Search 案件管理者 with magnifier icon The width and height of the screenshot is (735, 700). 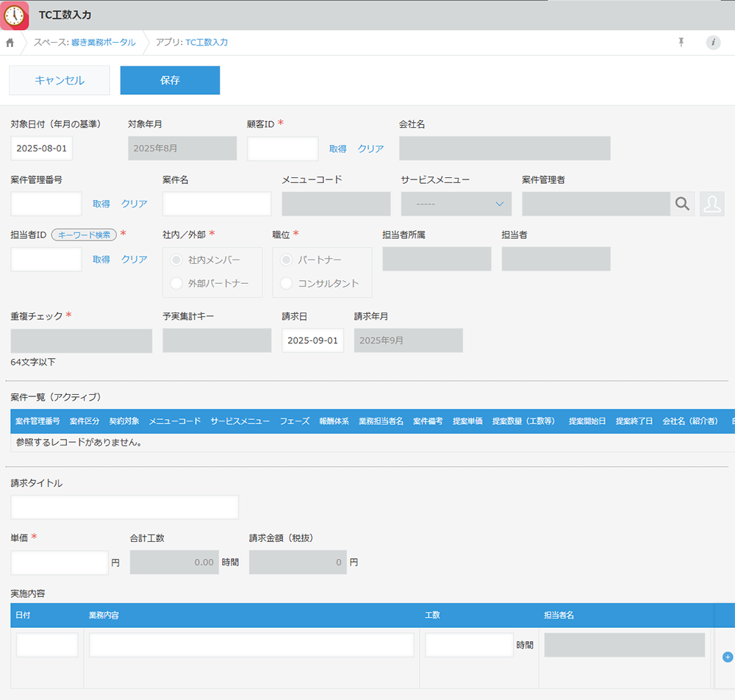[682, 204]
